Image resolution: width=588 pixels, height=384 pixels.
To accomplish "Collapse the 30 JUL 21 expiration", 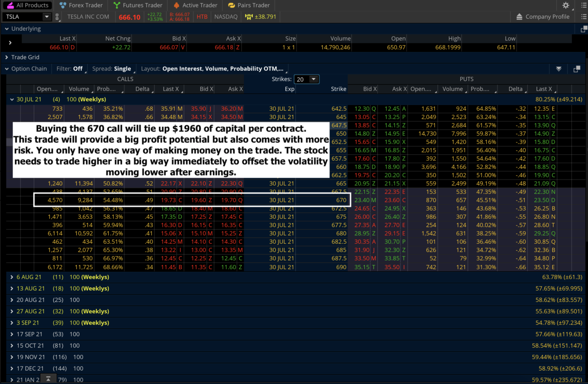I will tap(11, 99).
